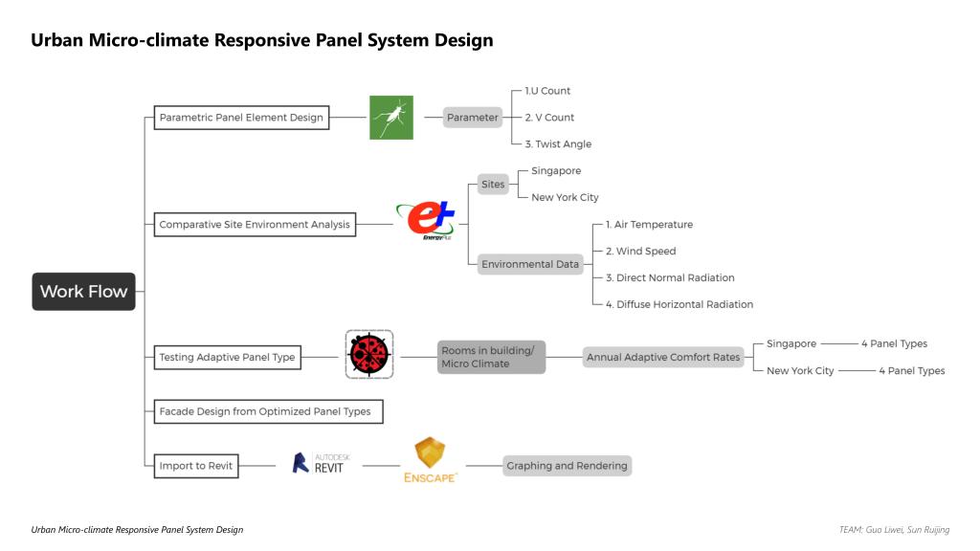Screen dimensions: 980x551
Task: Click the Import to Revit box
Action: click(x=195, y=466)
